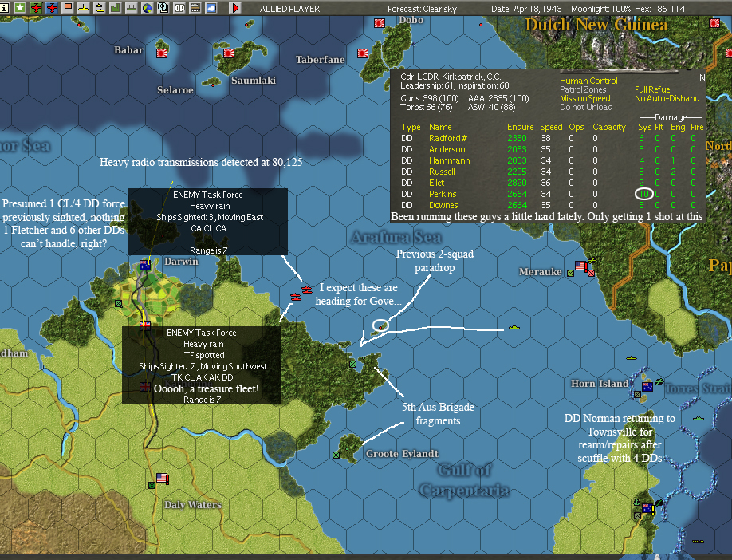Image resolution: width=732 pixels, height=560 pixels.
Task: Select destroyer Radford# in ship list
Action: click(x=448, y=138)
